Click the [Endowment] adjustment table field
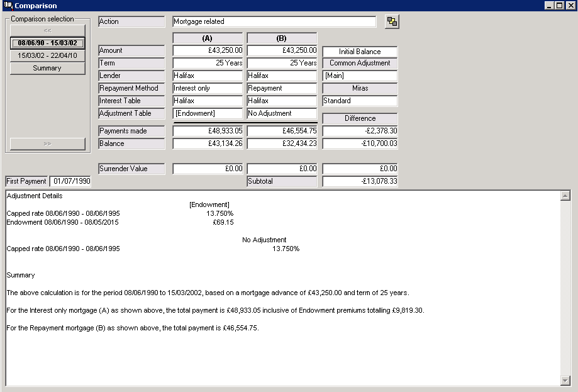 [208, 113]
